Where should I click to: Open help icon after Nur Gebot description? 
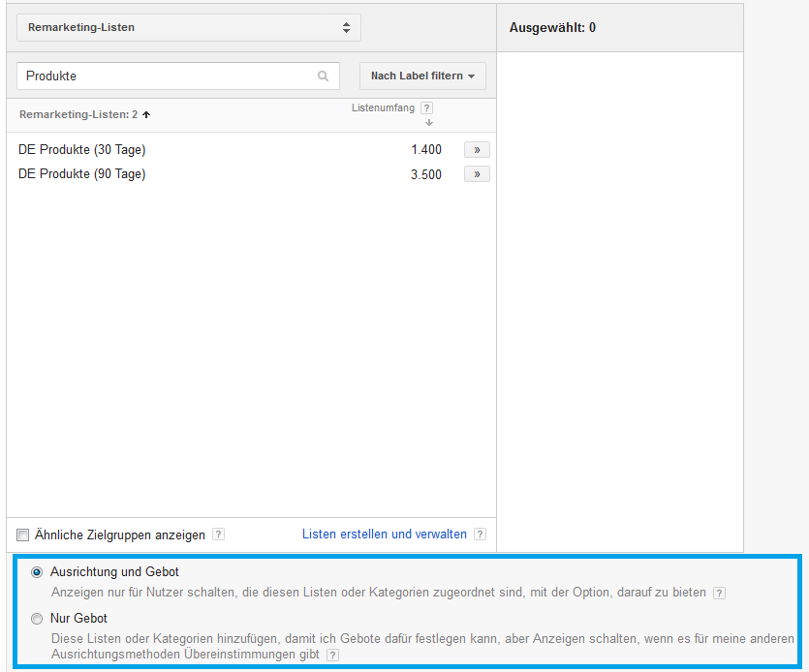[332, 656]
